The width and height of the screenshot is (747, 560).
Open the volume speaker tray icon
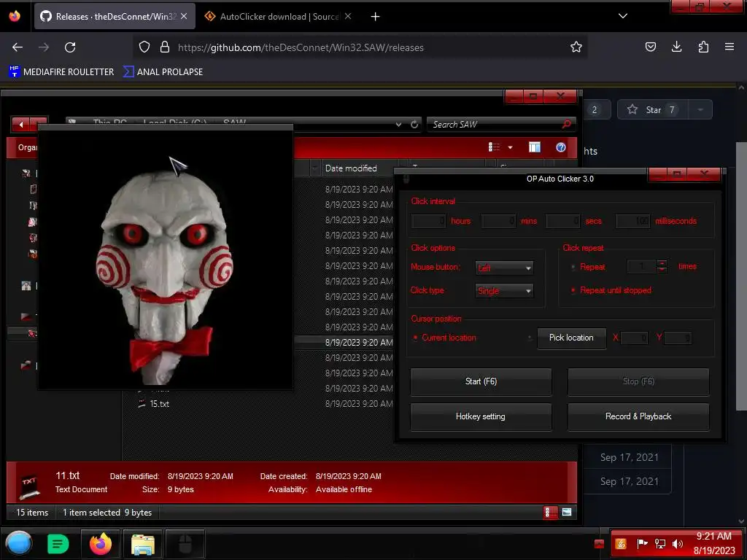point(678,544)
